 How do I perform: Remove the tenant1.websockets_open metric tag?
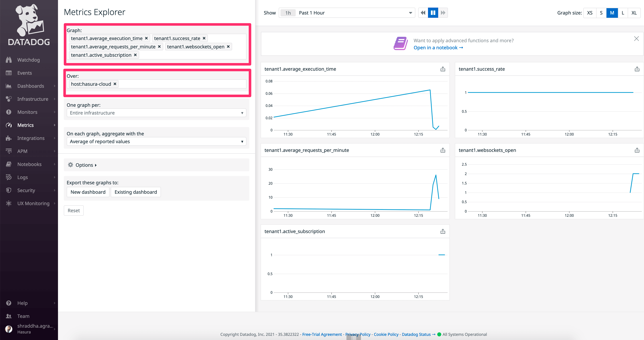click(228, 47)
